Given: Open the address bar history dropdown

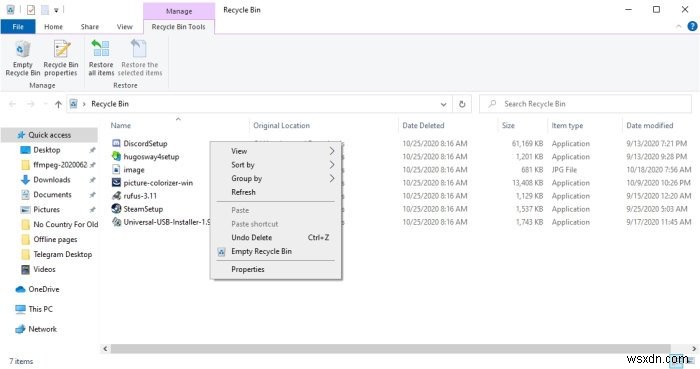Looking at the screenshot, I should click(443, 104).
